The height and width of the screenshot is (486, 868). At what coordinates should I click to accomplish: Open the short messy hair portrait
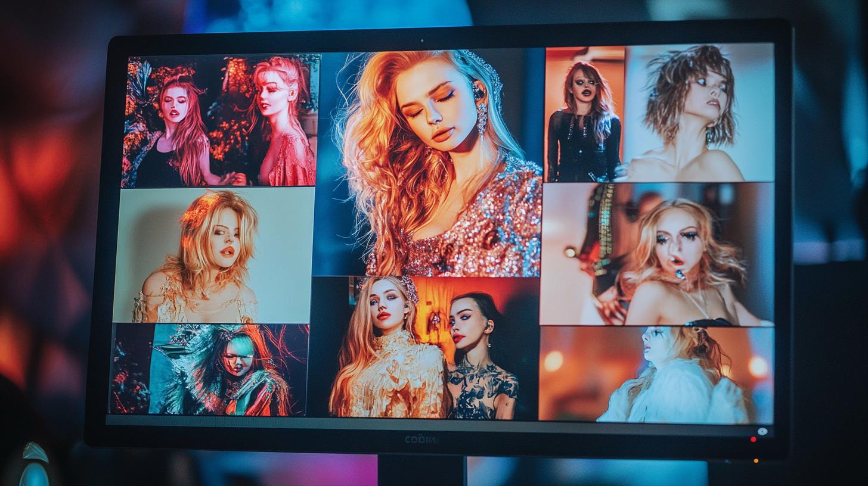click(699, 112)
